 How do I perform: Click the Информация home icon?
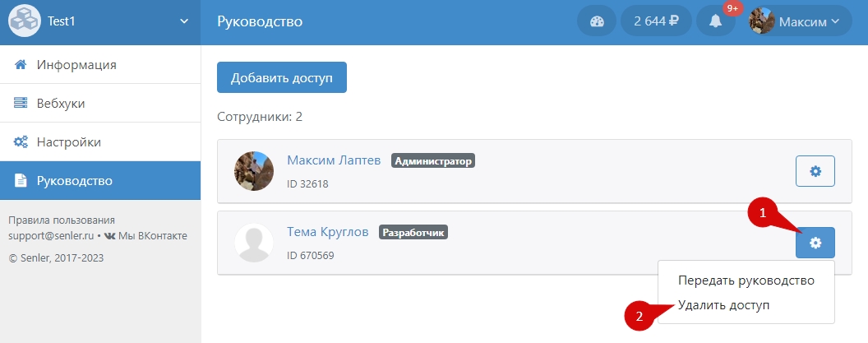21,64
